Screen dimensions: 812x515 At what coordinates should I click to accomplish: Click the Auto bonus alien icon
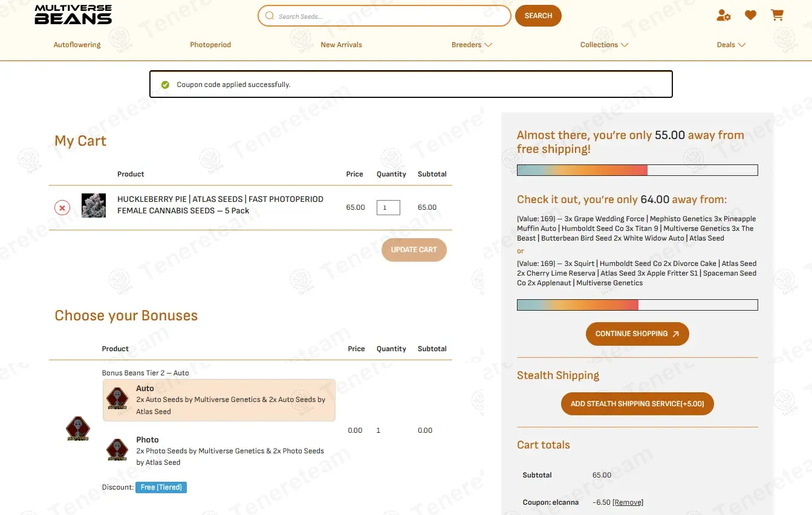(117, 399)
